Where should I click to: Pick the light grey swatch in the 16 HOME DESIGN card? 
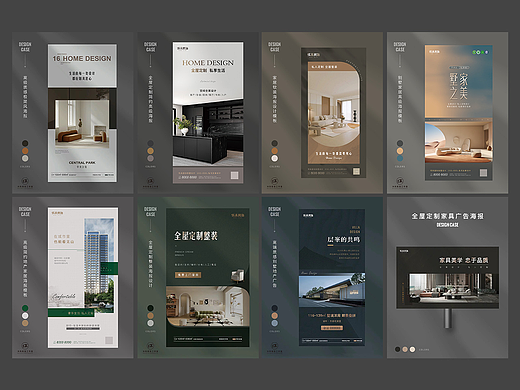(x=25, y=158)
